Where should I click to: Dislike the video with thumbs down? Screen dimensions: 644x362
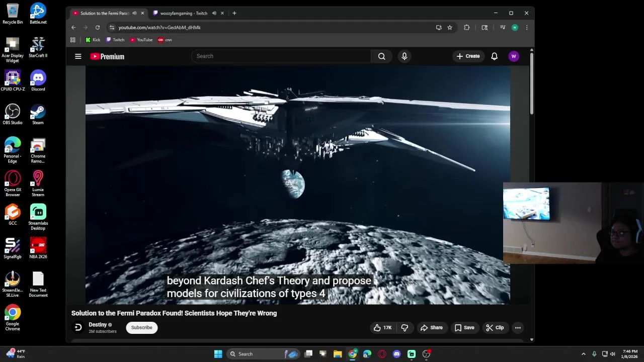(x=405, y=328)
